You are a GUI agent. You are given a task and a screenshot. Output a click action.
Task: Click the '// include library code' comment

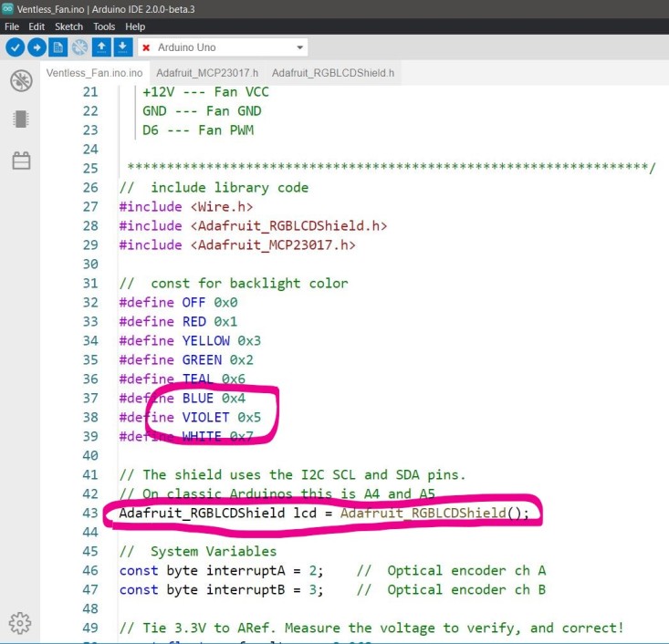[214, 188]
